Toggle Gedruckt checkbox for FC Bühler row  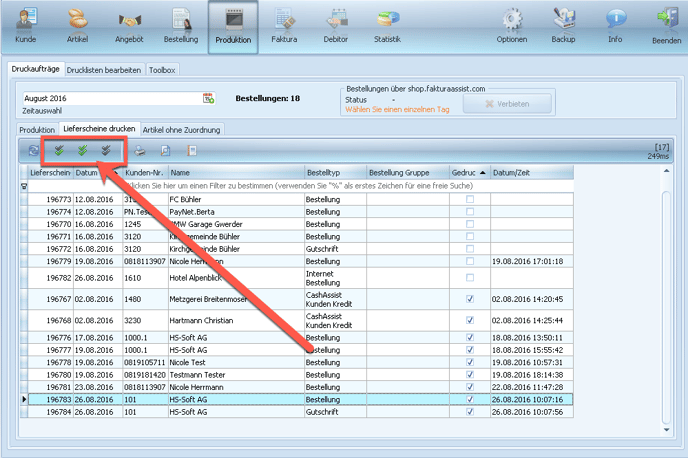[x=469, y=199]
